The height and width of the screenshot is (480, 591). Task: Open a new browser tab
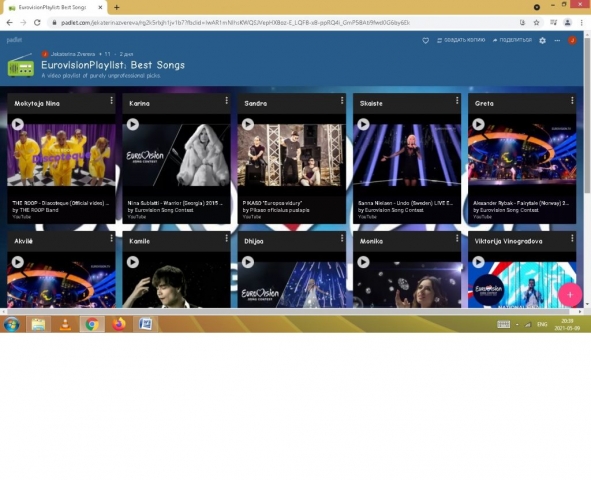coord(117,7)
